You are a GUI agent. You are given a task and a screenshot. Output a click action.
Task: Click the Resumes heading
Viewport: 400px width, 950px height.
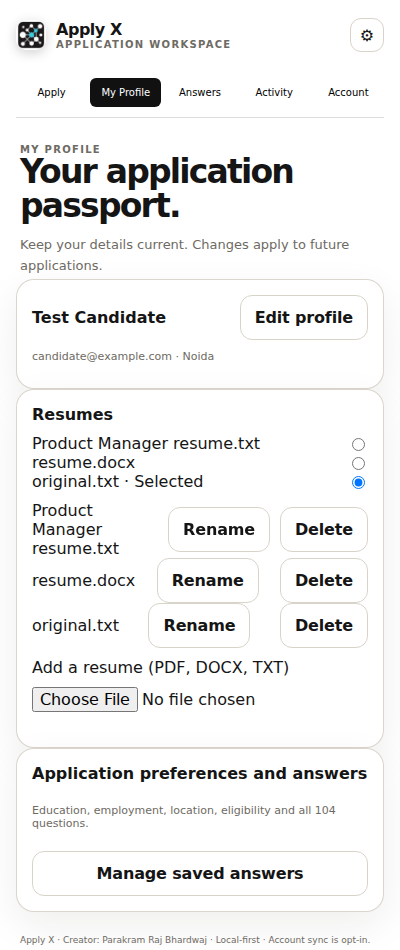[x=72, y=414]
